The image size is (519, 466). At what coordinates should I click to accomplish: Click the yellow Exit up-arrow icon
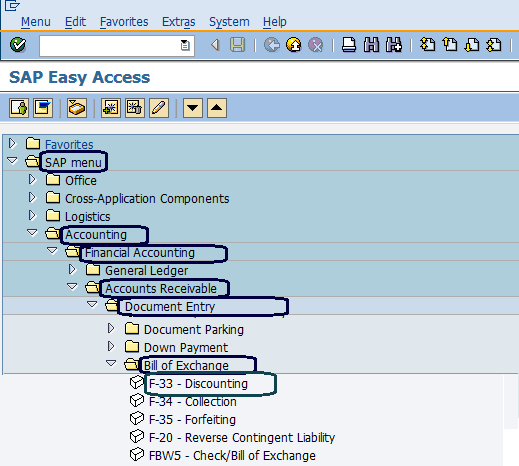[294, 45]
